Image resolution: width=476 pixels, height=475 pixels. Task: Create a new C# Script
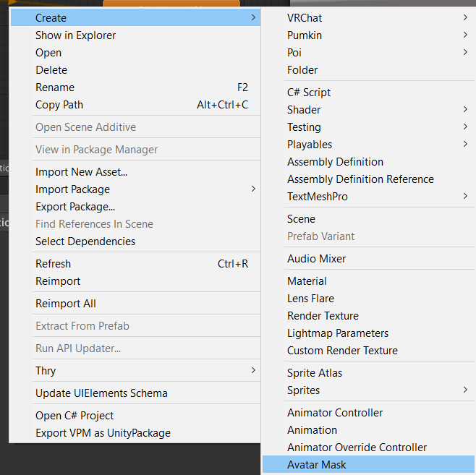(x=368, y=93)
